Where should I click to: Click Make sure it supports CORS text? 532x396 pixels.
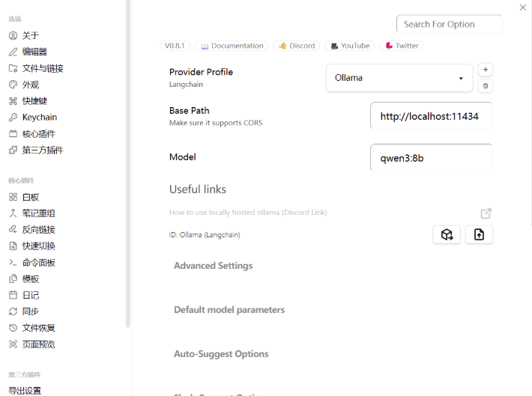pos(216,123)
